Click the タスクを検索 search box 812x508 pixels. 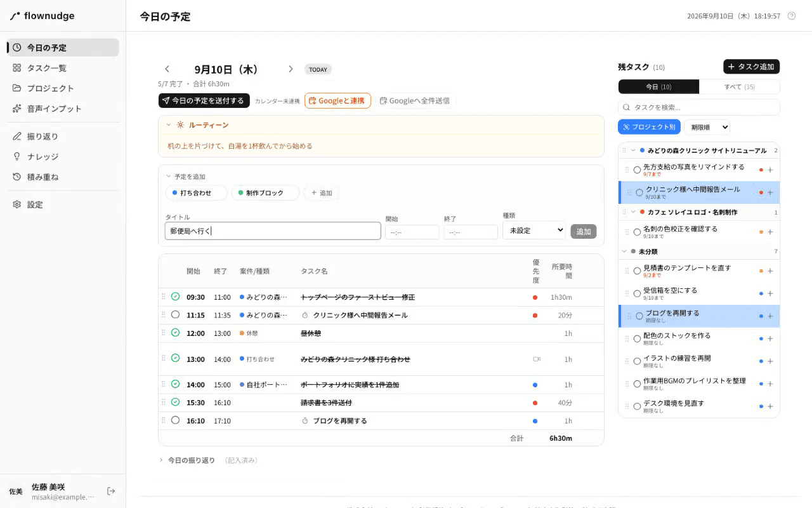click(x=698, y=107)
